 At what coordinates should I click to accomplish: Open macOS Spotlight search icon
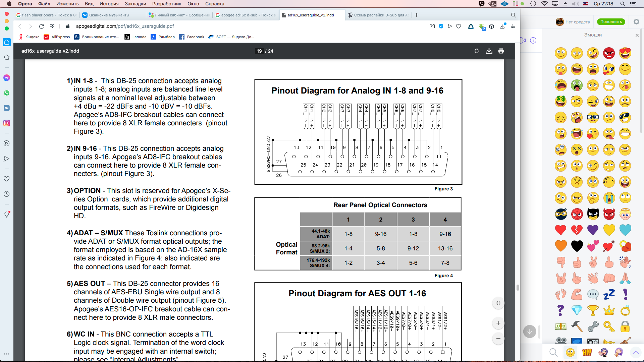point(623,4)
